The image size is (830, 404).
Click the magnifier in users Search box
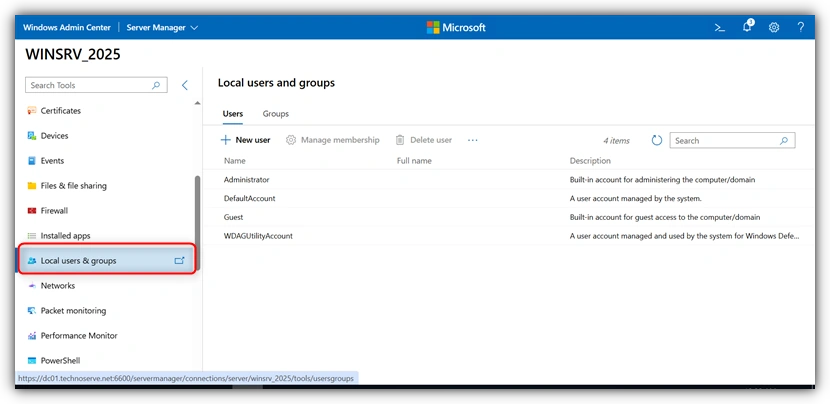(784, 140)
